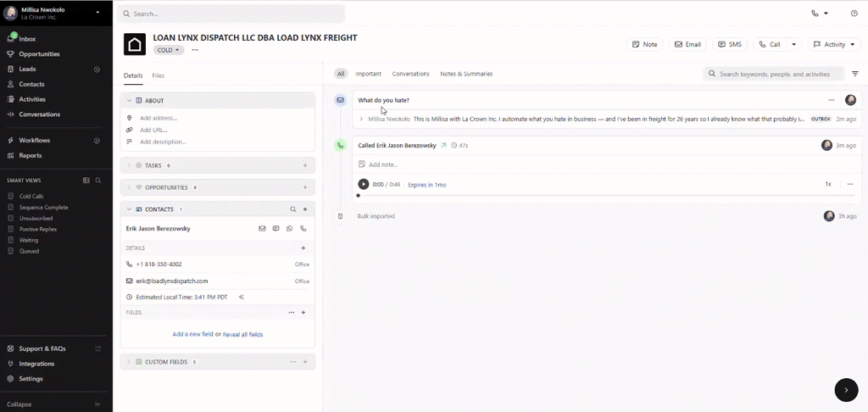Open the Cold Calls smart view
This screenshot has height=412, width=868.
tap(31, 196)
